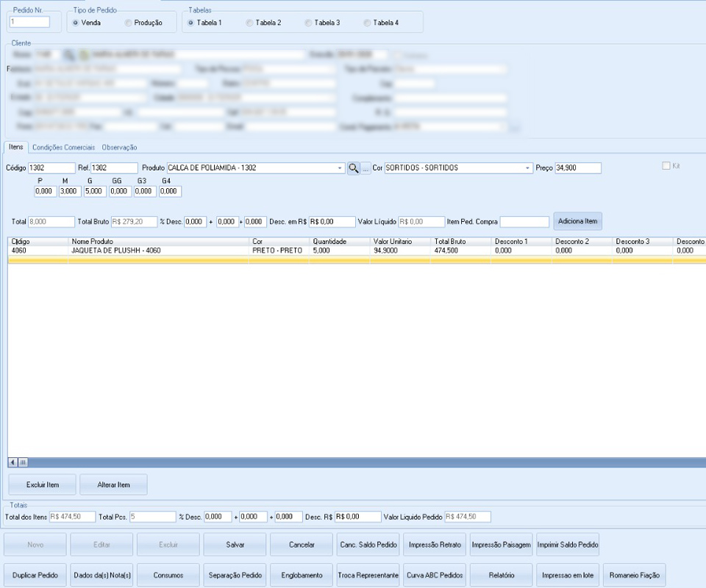Expand the Produto dropdown list
This screenshot has height=588, width=706.
(x=340, y=168)
